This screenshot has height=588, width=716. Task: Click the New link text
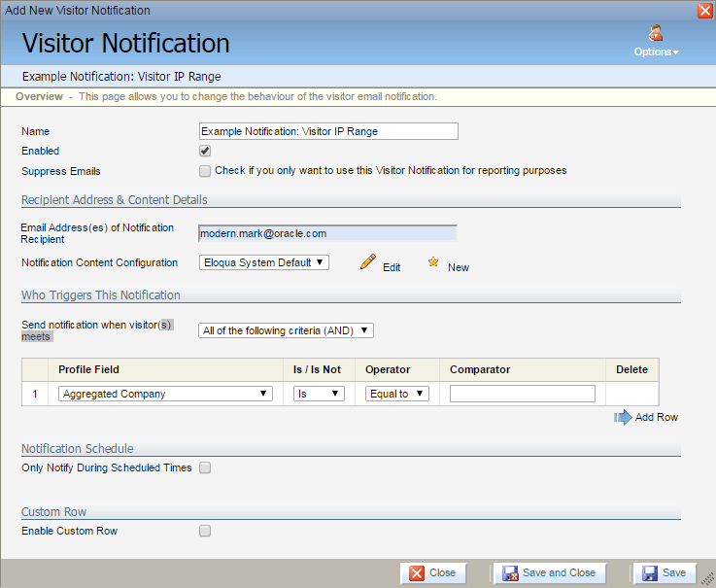459,267
